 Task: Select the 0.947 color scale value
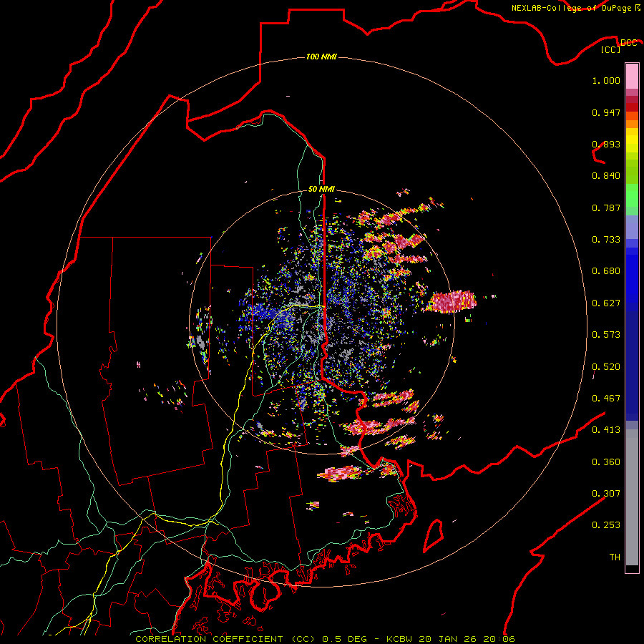606,112
